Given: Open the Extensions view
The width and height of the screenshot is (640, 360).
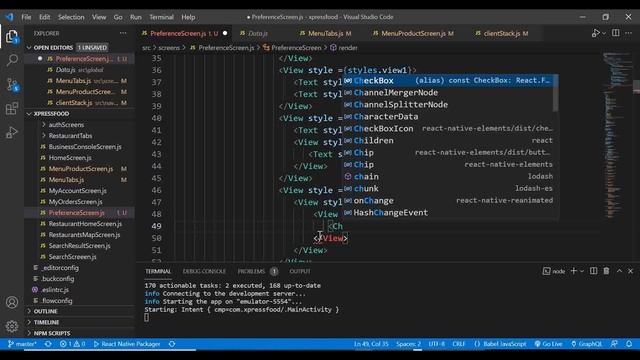Looking at the screenshot, I should click(12, 109).
